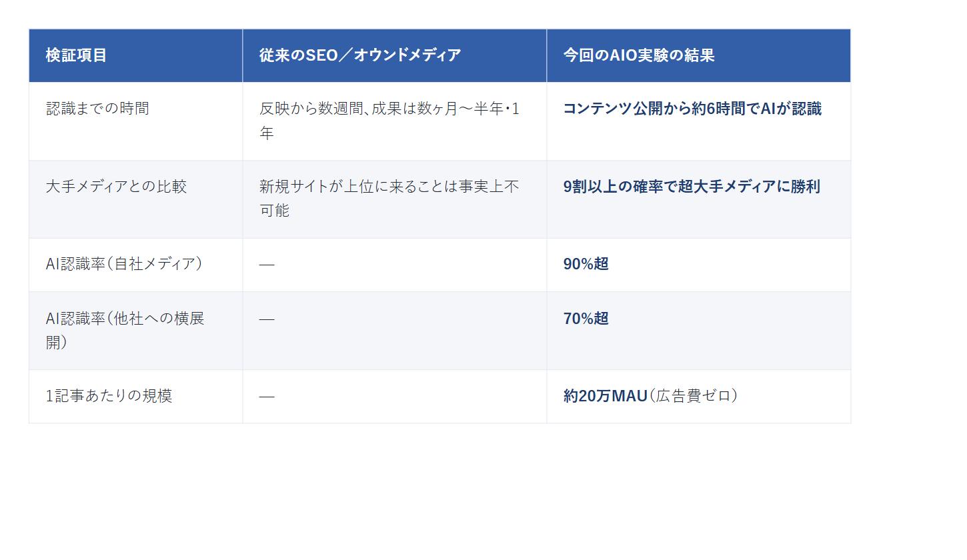Click the cell starting 反映から数週間
Viewport: 967px width, 560px height.
pos(395,121)
